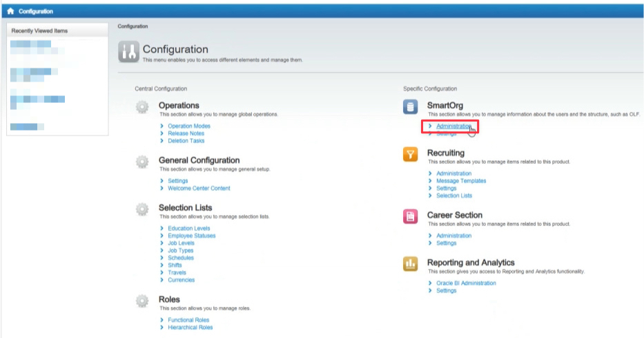The width and height of the screenshot is (644, 338).
Task: Click the Career Section heading
Action: point(455,215)
